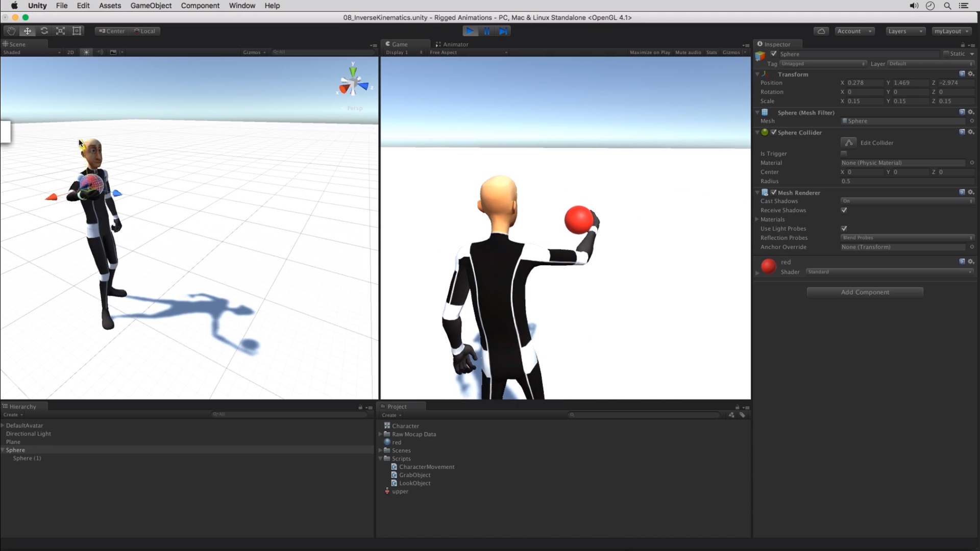Select the Move tool in the toolbar
The height and width of the screenshot is (551, 980).
(x=27, y=31)
